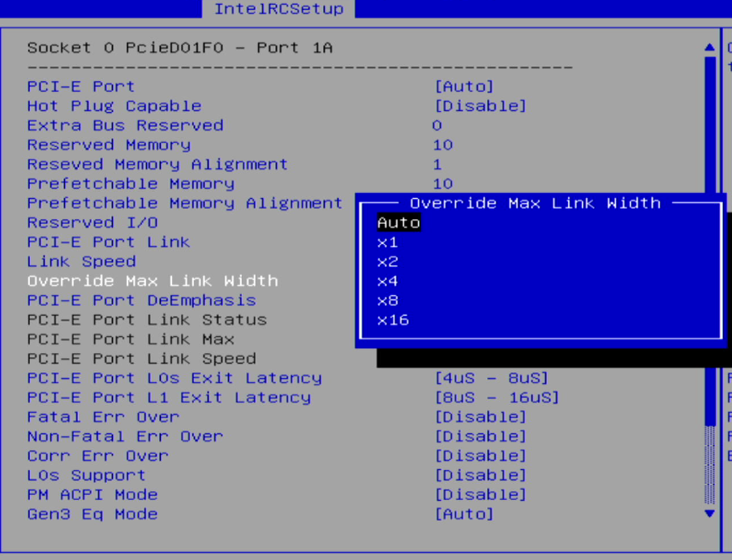Select the Prefetchable Memory value 10

pos(442,183)
